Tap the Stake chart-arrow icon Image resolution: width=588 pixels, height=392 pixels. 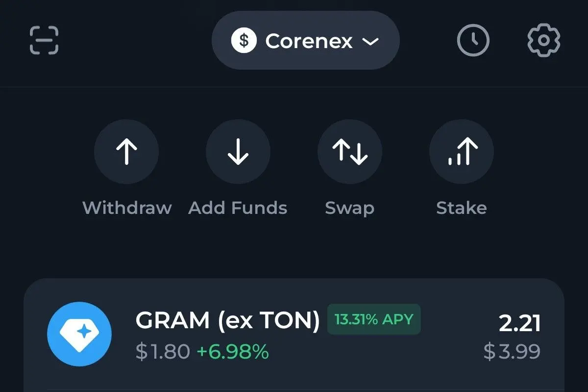[x=462, y=151]
